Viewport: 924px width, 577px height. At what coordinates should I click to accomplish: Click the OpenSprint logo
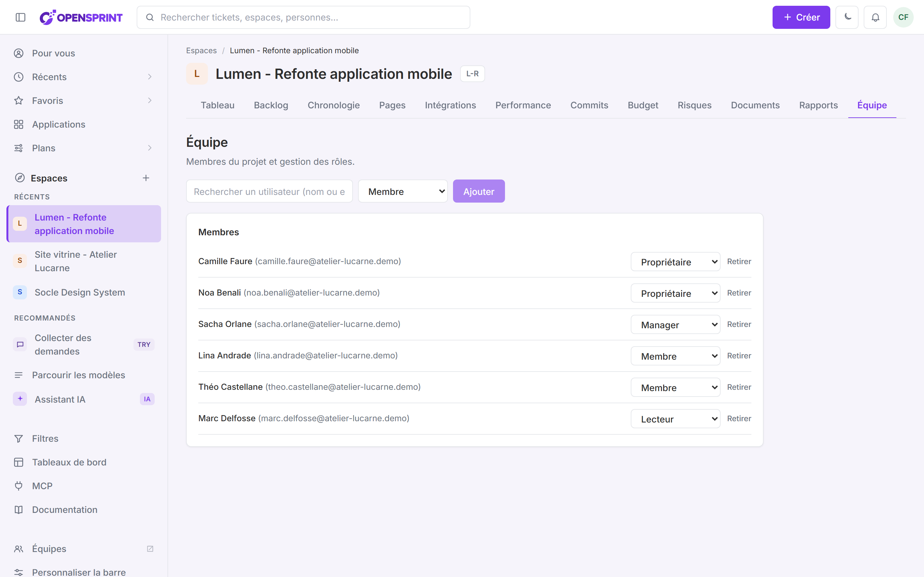click(x=81, y=17)
